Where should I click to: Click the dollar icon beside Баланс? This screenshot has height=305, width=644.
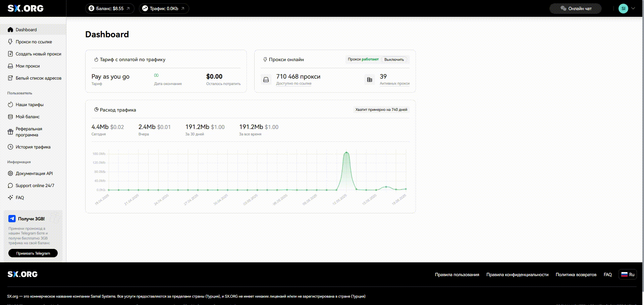[91, 8]
